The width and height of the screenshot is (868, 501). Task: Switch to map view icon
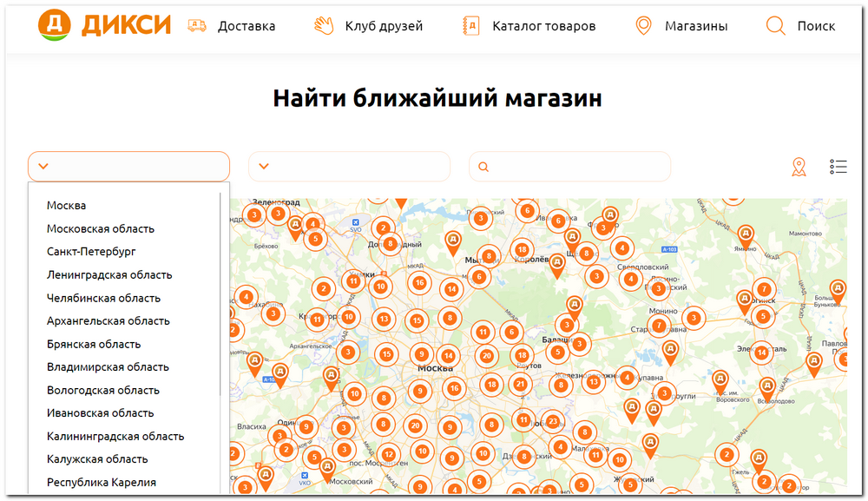click(x=799, y=167)
